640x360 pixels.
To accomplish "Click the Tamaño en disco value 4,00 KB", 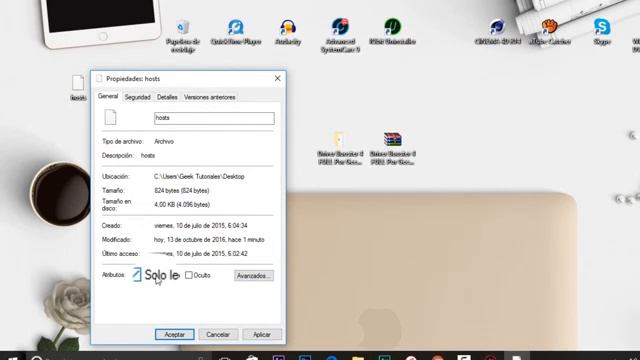I will 182,204.
